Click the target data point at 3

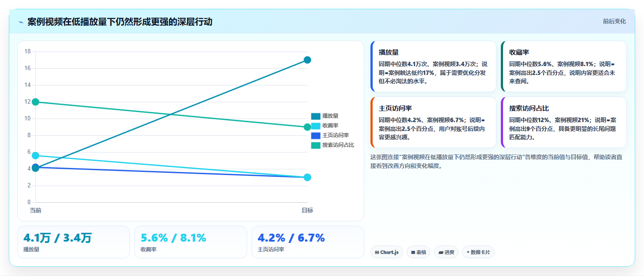307,177
